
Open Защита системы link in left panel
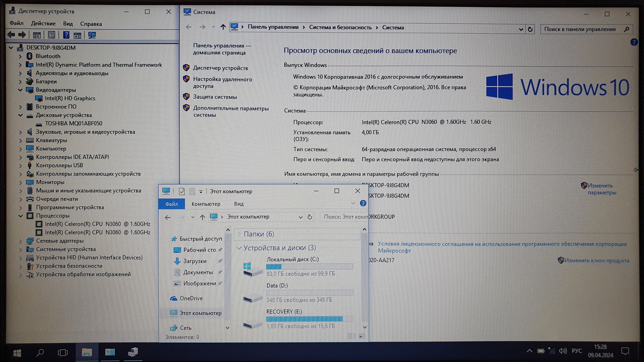(215, 97)
